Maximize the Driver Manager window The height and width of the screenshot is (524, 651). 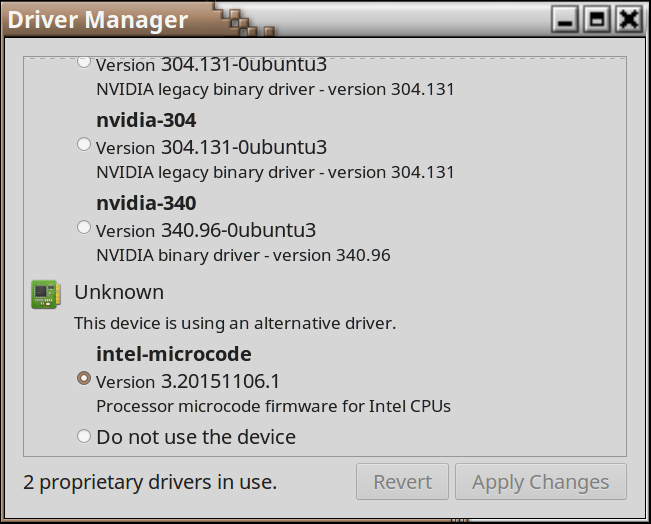(597, 19)
